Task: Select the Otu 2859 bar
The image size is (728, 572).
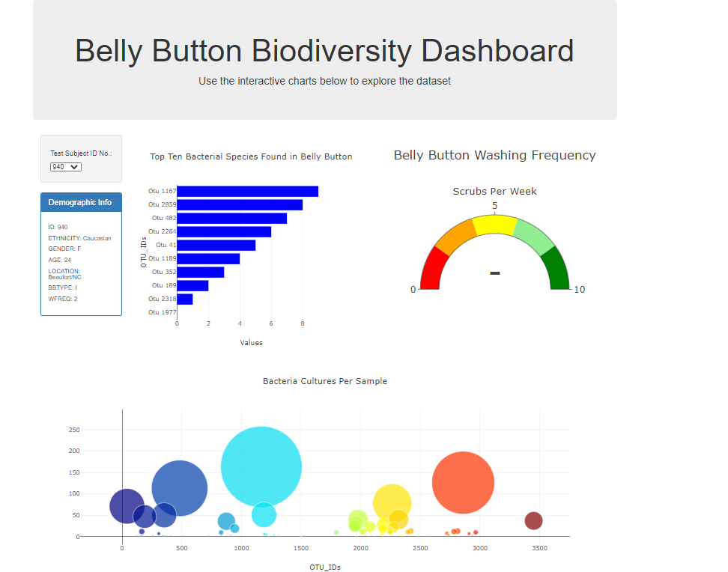Action: pyautogui.click(x=240, y=204)
